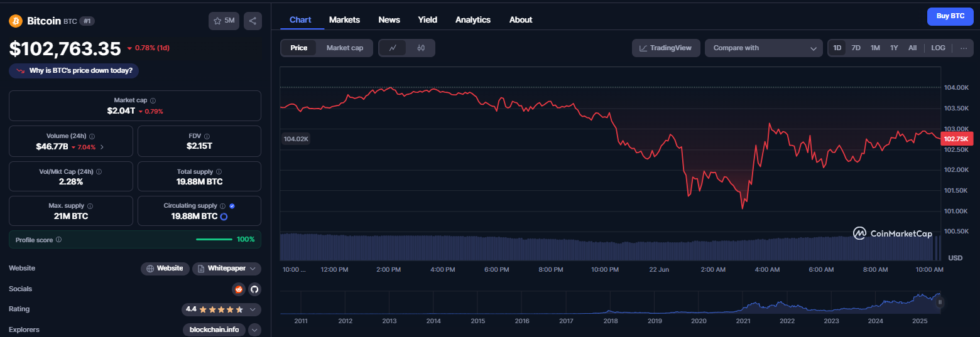Open the News tab

coord(389,20)
